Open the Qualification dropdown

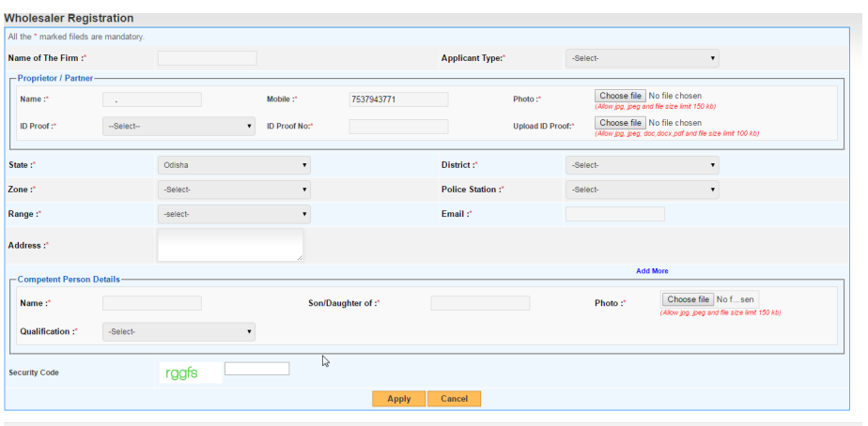point(178,331)
